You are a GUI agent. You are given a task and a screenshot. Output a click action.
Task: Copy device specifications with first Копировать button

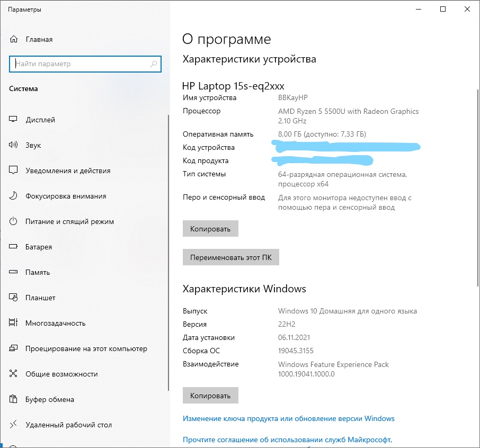click(x=210, y=229)
